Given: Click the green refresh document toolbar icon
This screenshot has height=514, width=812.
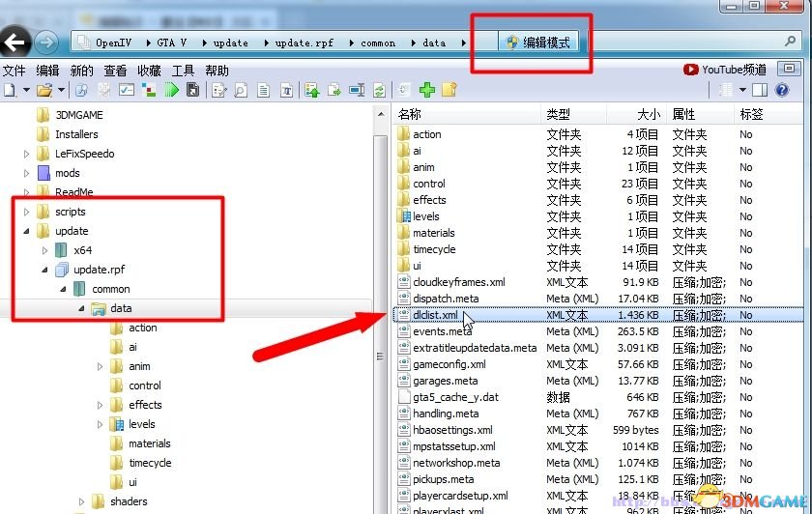Looking at the screenshot, I should [x=380, y=90].
